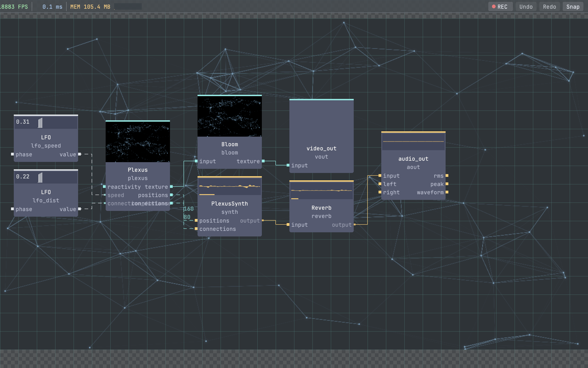
Task: Click the Bloom texture output port
Action: (263, 161)
